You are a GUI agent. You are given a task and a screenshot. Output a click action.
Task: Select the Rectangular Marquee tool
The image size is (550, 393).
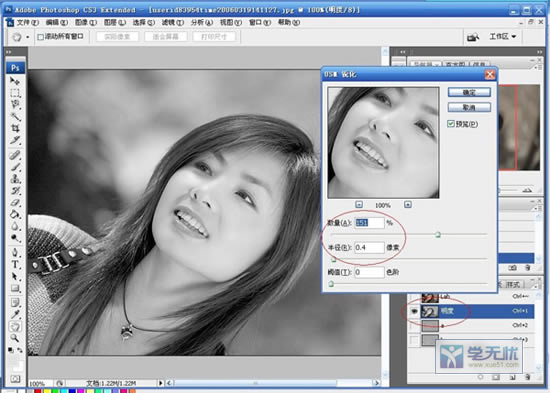[15, 93]
